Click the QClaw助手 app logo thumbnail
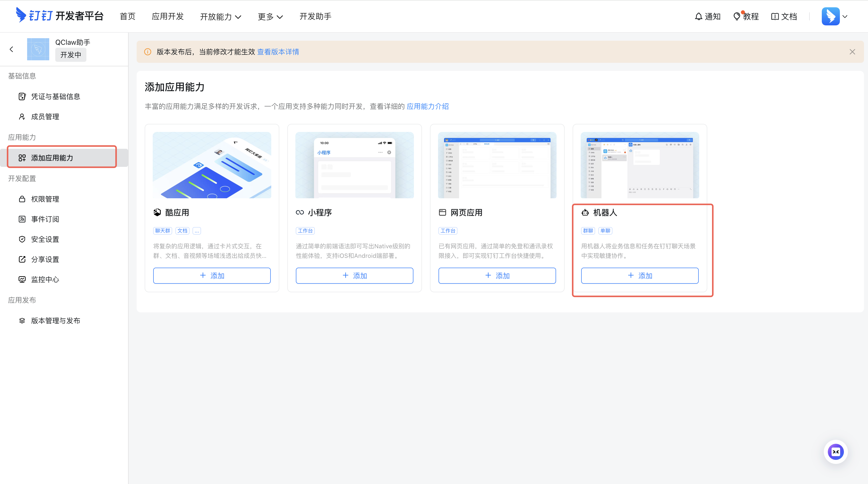 (38, 49)
